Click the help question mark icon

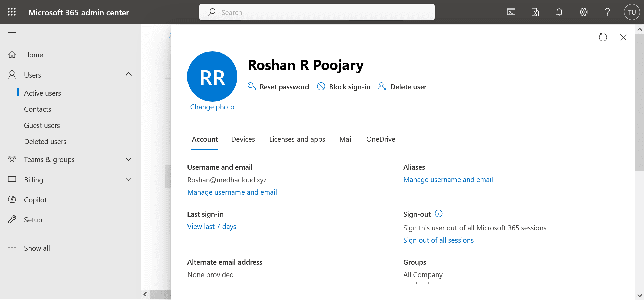pos(607,12)
